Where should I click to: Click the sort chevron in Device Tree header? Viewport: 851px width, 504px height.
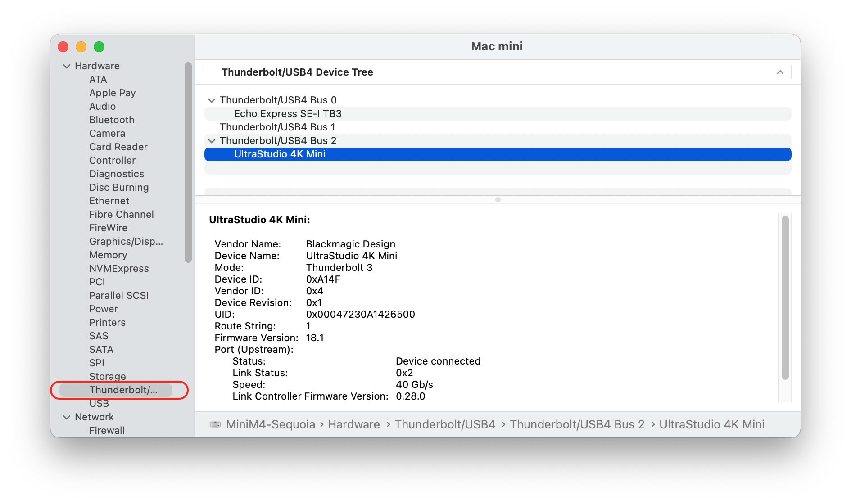780,72
